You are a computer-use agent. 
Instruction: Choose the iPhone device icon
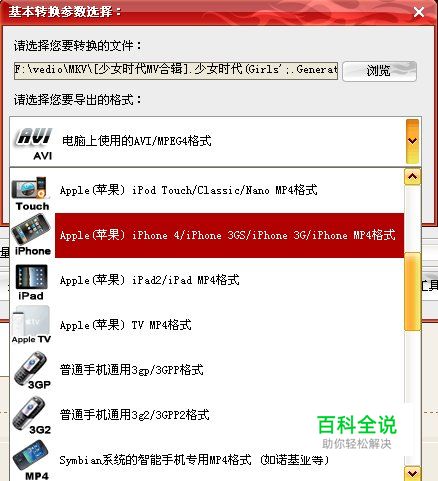pos(31,235)
